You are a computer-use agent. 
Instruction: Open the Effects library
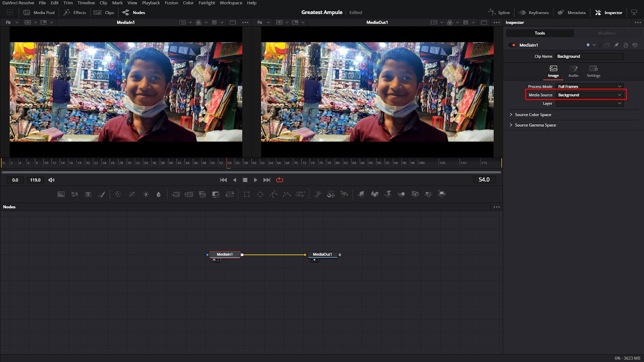75,12
